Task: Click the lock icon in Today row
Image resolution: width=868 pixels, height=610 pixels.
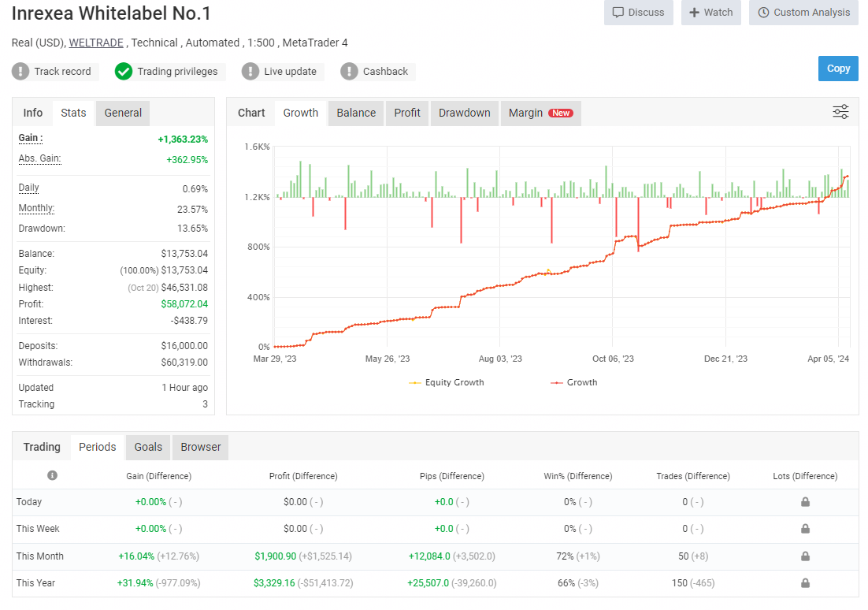Action: coord(805,502)
